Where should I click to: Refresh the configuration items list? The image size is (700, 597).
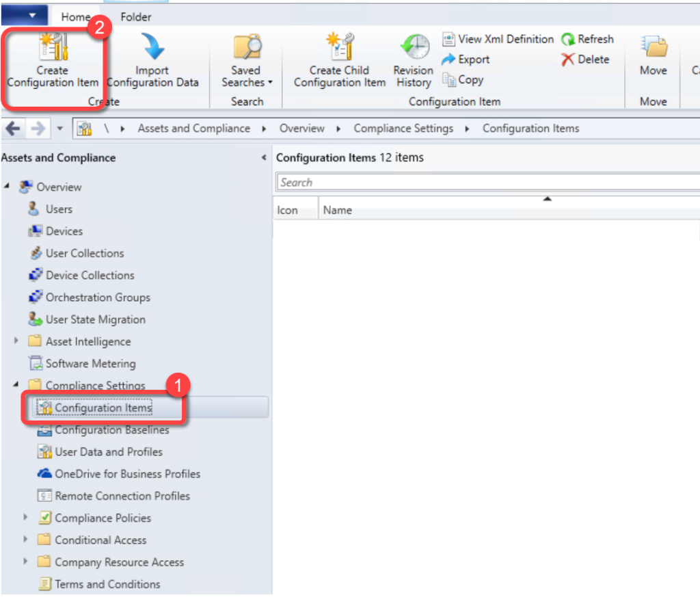click(587, 39)
